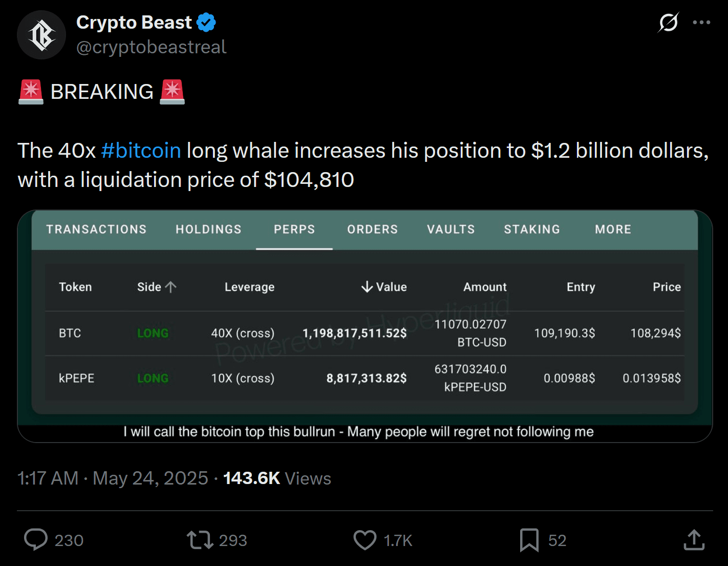Like the post with the heart icon
This screenshot has width=728, height=566.
click(365, 540)
